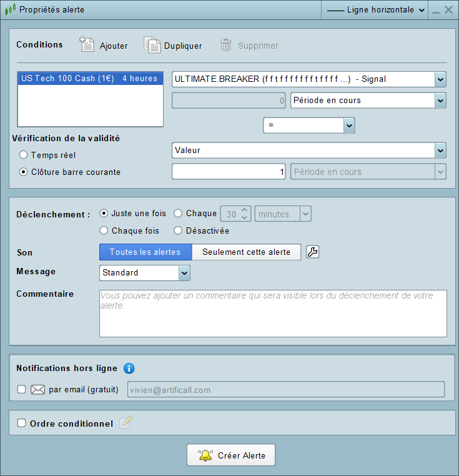This screenshot has width=459, height=476.
Task: Minimize the Propriétés alerte window
Action: pyautogui.click(x=437, y=11)
